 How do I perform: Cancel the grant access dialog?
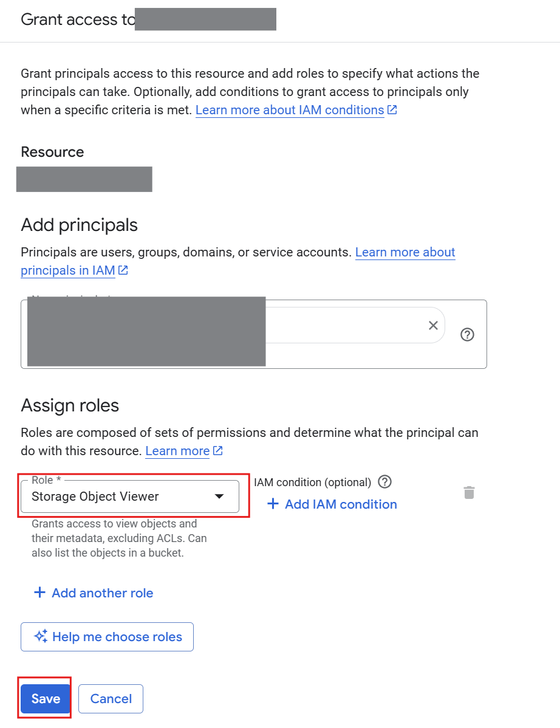click(x=111, y=699)
